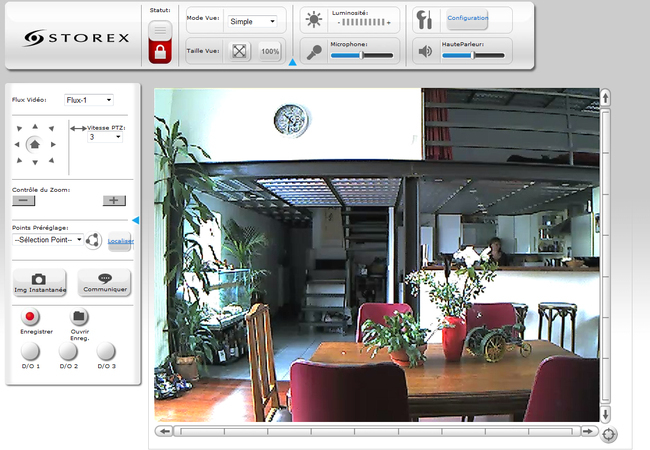Pan camera down with PTZ arrow

click(x=35, y=162)
